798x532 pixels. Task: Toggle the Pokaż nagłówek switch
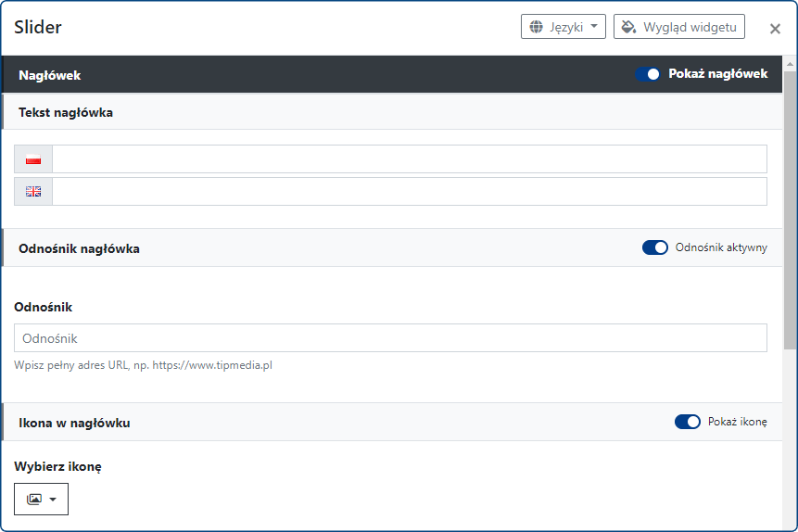tap(647, 74)
